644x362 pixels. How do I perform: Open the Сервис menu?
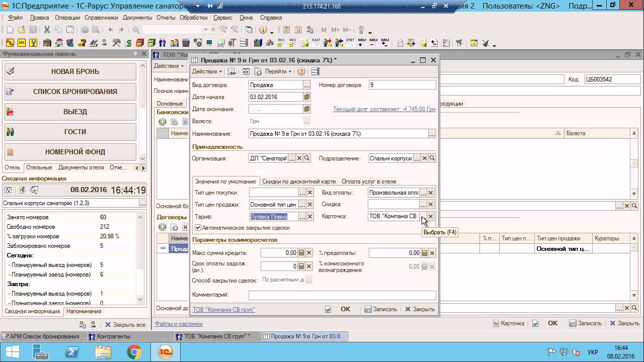pos(222,17)
